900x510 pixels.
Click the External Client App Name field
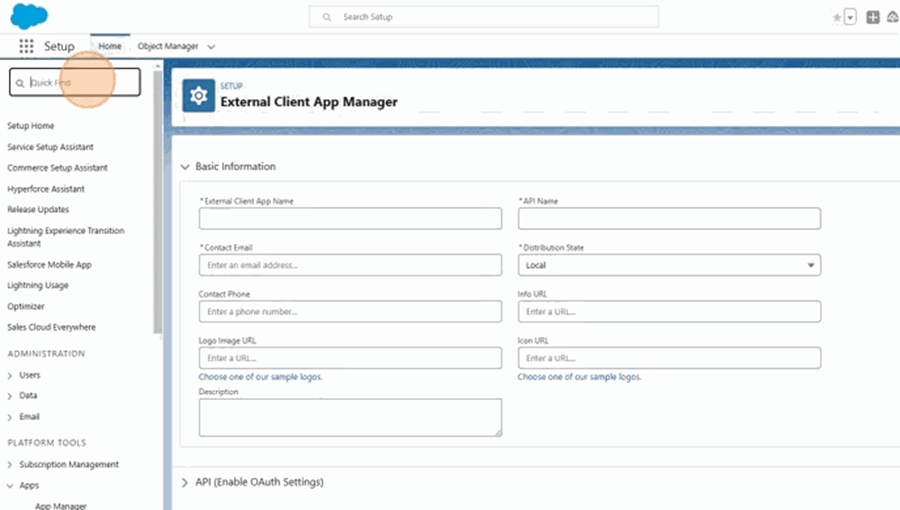coord(350,218)
